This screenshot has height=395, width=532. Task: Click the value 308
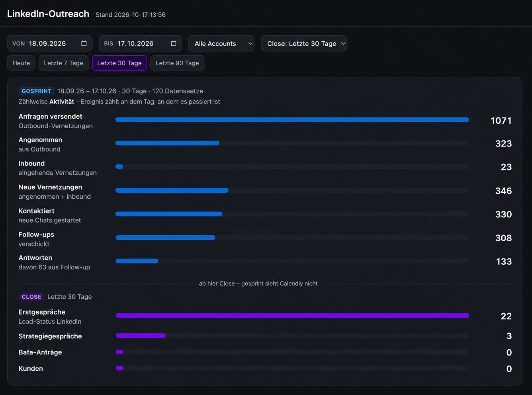503,238
